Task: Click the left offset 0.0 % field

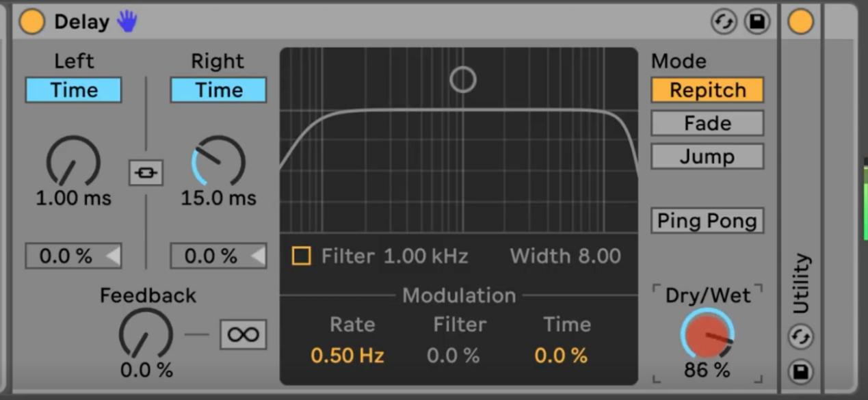Action: click(73, 256)
